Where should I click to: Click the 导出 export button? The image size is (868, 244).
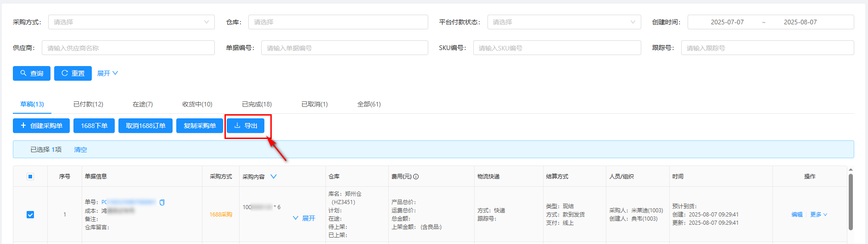(x=246, y=126)
